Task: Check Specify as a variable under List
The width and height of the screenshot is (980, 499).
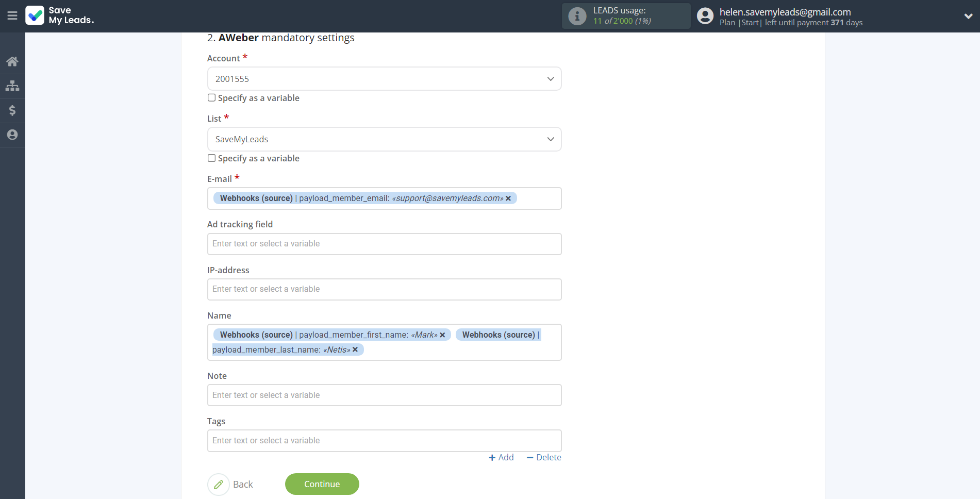Action: click(x=211, y=158)
